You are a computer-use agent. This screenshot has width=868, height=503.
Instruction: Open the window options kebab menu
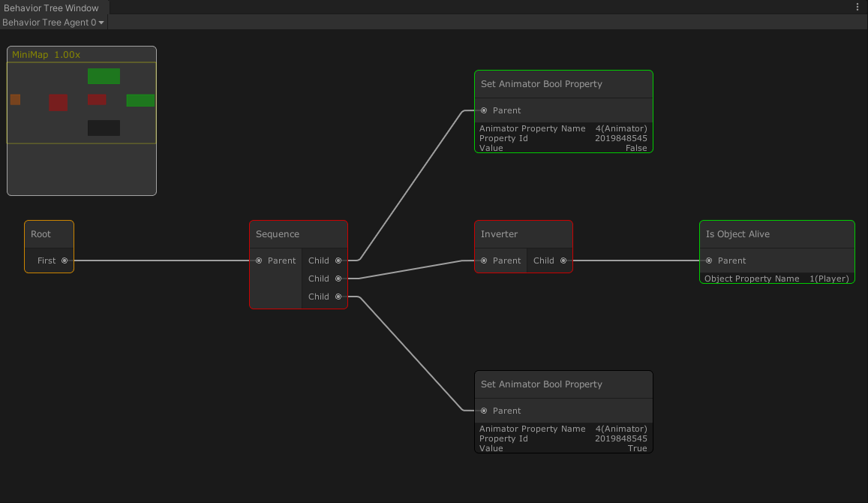click(857, 8)
